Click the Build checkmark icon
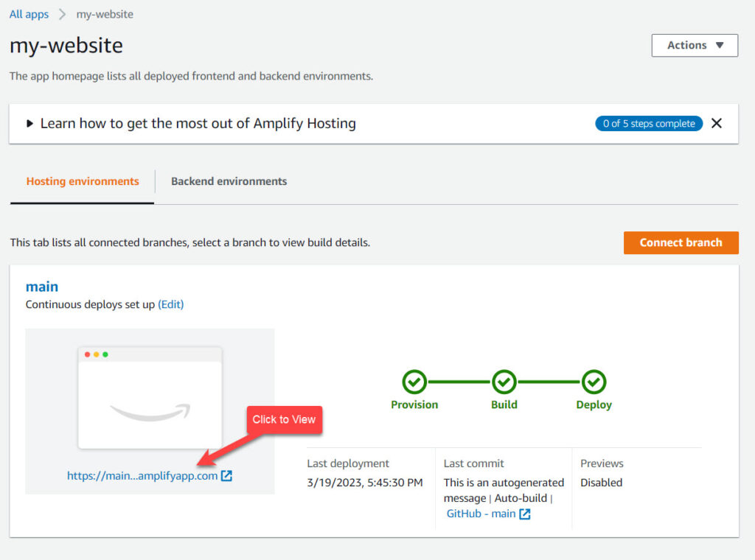Screen dimensions: 755x560 coord(504,382)
